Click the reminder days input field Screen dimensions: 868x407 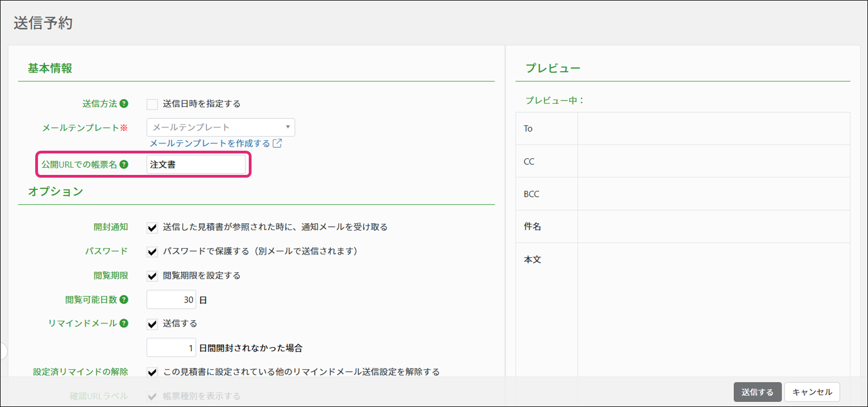[171, 348]
